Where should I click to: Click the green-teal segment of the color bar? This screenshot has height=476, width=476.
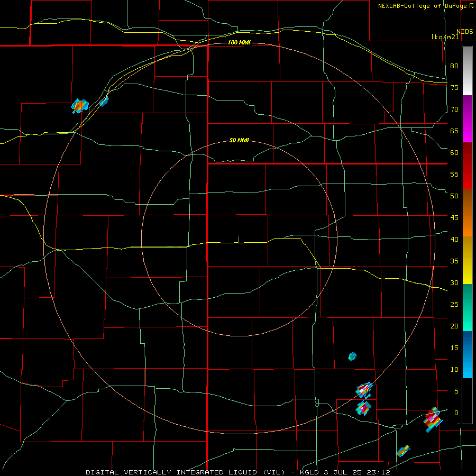coord(467,307)
